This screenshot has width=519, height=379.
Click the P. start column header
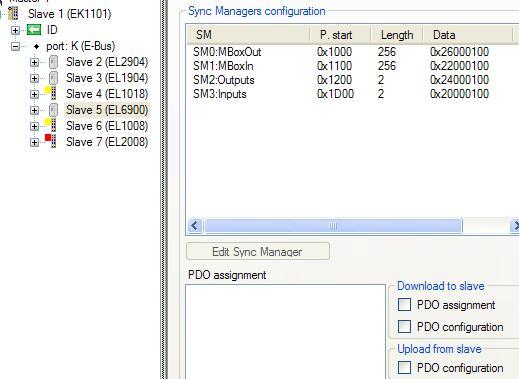pyautogui.click(x=340, y=35)
